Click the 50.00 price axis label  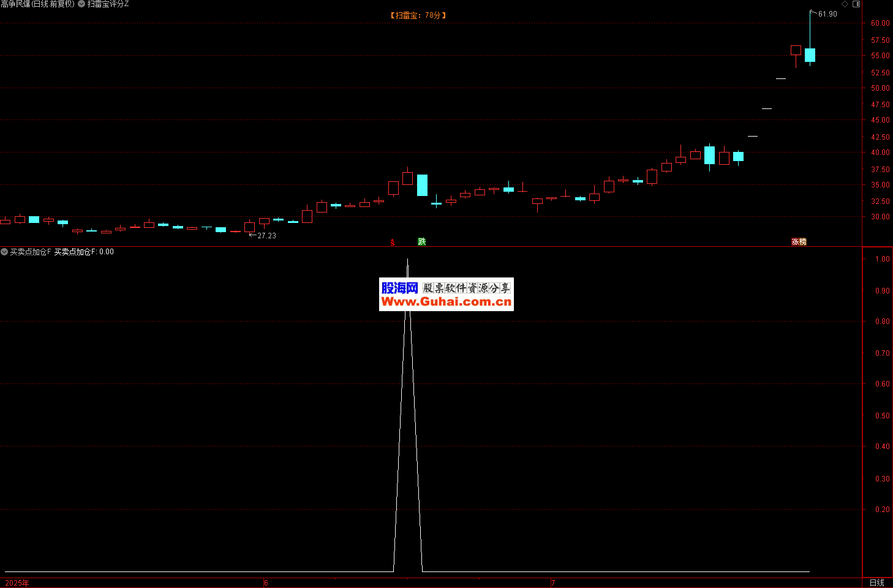[880, 88]
